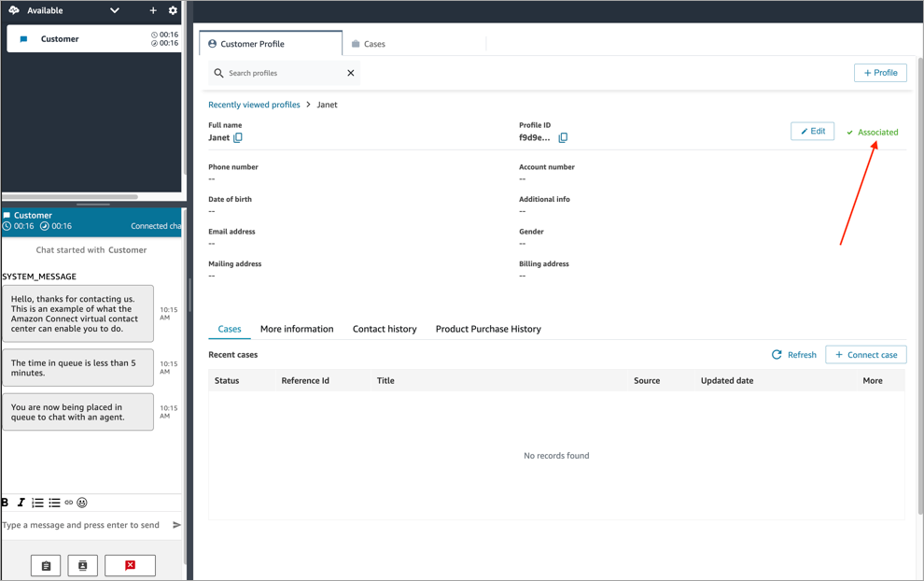Toggle bold formatting in the chat editor
The image size is (924, 581).
click(x=5, y=503)
